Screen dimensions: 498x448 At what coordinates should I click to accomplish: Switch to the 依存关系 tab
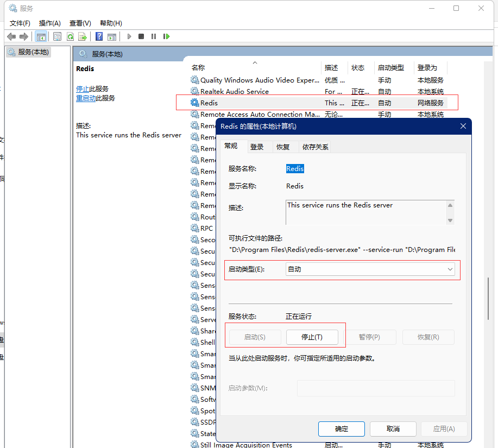pyautogui.click(x=315, y=147)
